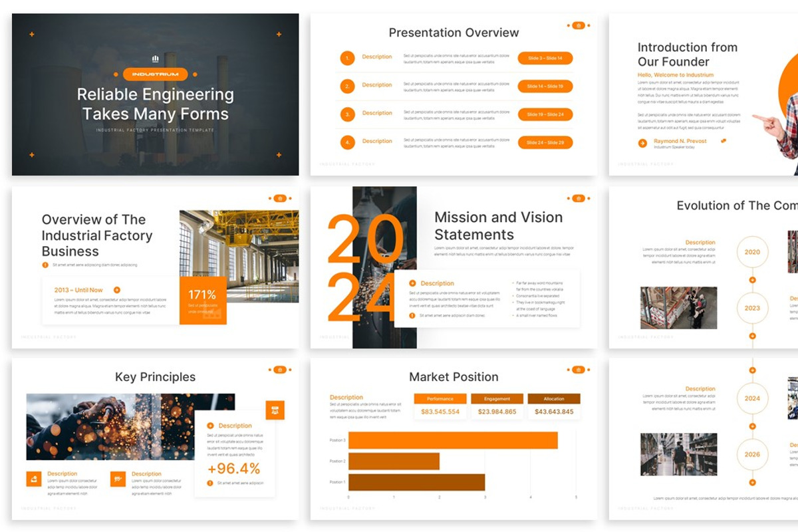Click numbered circle 2 on Presentation Overview
The height and width of the screenshot is (532, 798).
(347, 86)
